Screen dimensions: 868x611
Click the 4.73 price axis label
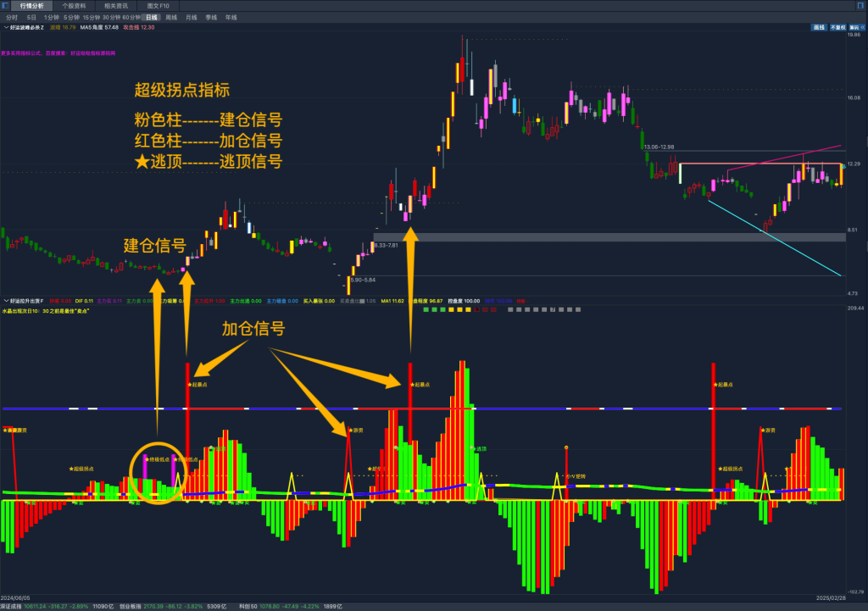[853, 293]
